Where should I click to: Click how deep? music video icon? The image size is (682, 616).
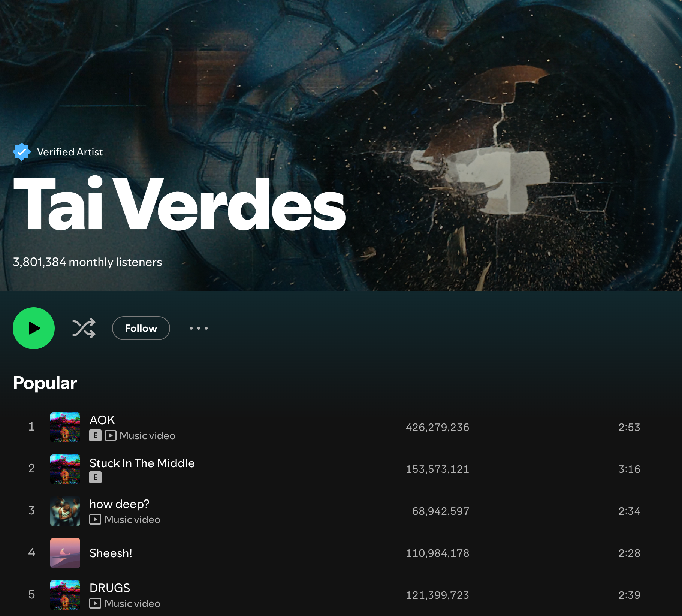tap(95, 519)
